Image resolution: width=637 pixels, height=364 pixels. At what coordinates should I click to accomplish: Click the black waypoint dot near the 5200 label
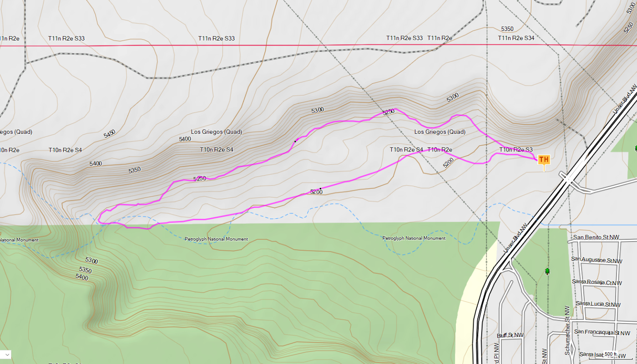[x=320, y=188]
